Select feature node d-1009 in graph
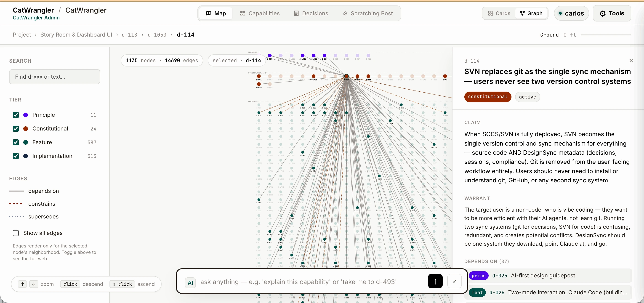The width and height of the screenshot is (644, 303). coord(390,121)
